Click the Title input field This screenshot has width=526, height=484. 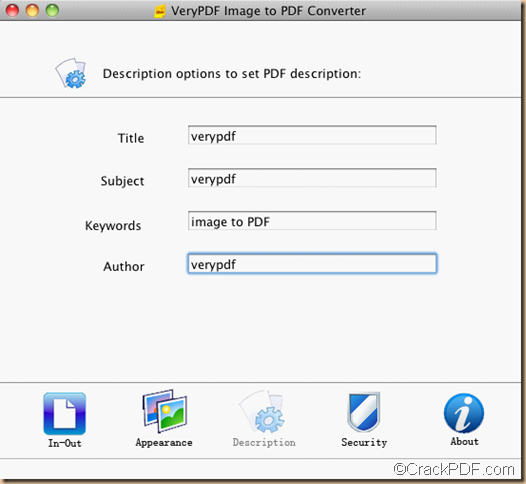tap(312, 135)
